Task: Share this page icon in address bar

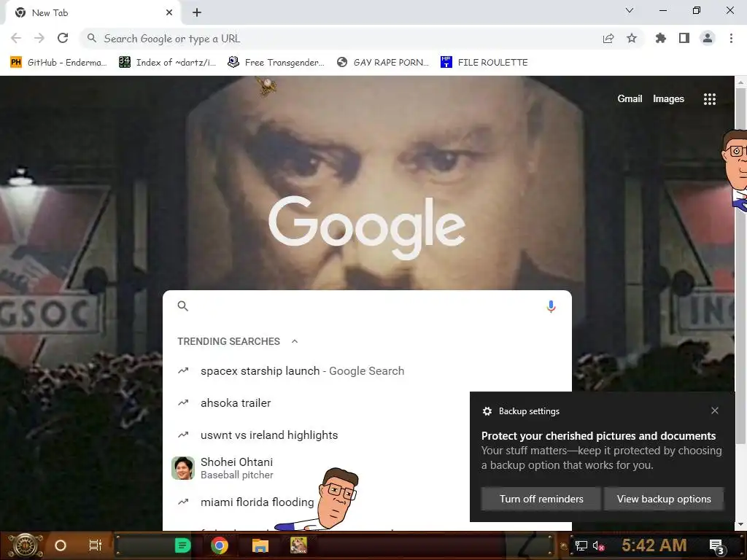Action: pos(608,39)
